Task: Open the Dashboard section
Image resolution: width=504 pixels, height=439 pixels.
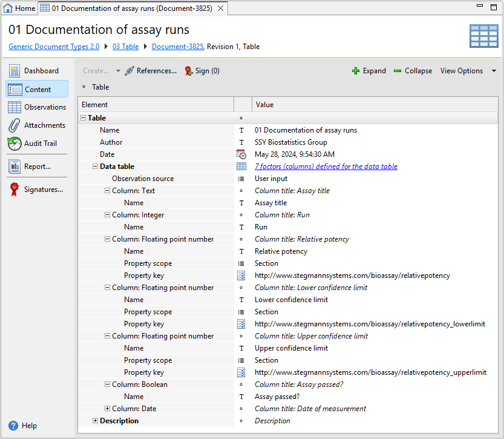Action: [37, 71]
